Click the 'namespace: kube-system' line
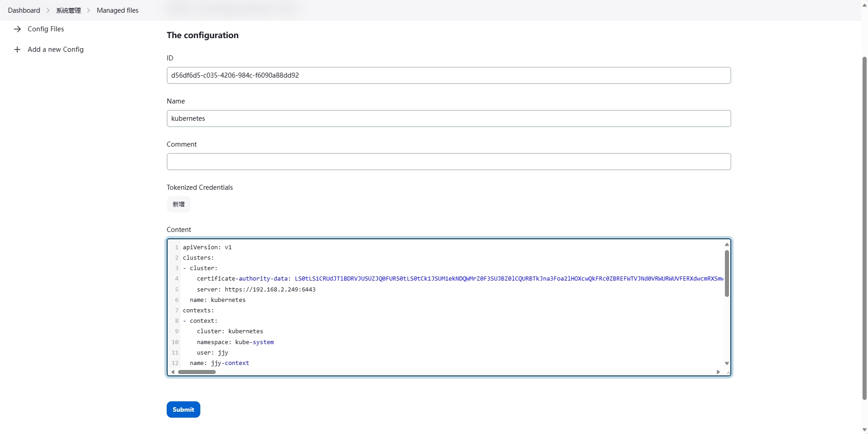Screen dimensions: 868x434 (235, 342)
